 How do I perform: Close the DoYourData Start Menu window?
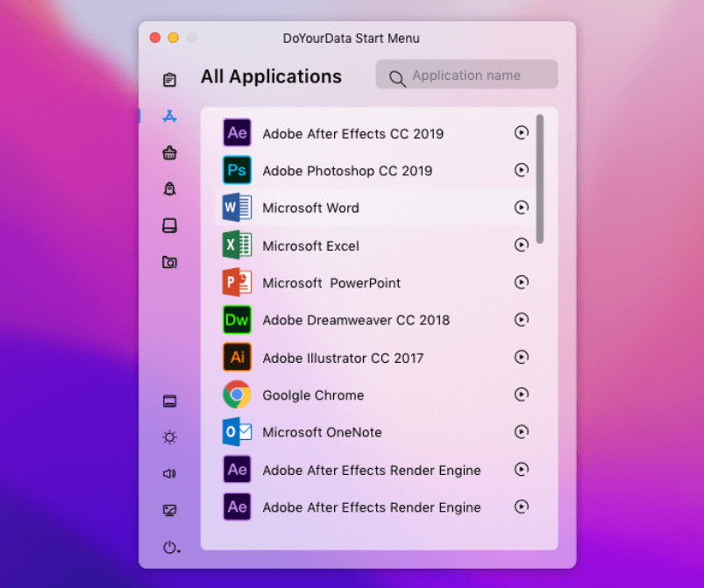155,38
